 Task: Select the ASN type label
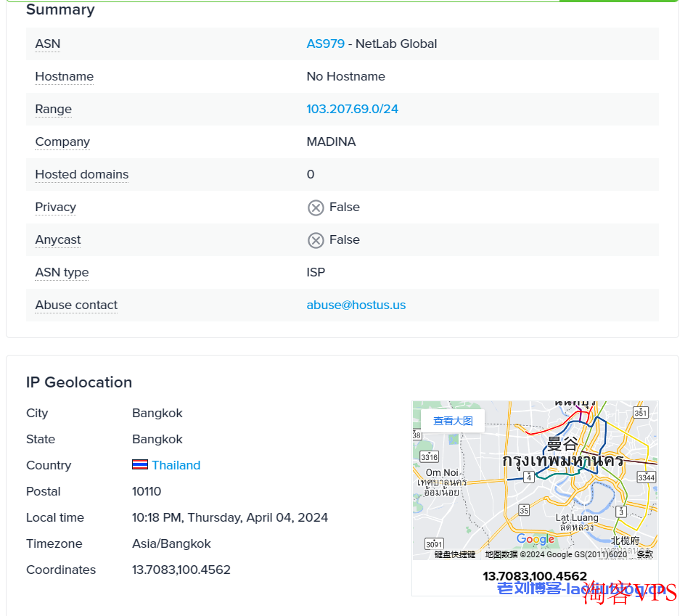pos(62,272)
